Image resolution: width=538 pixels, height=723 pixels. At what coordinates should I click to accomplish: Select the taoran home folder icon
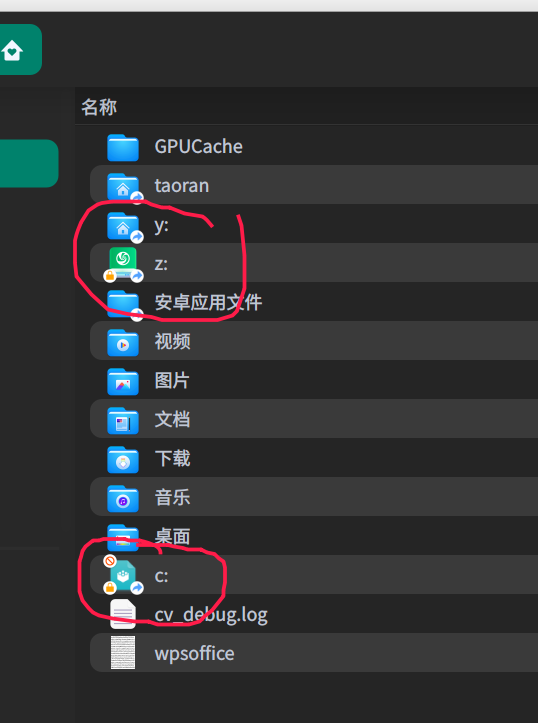[x=123, y=187]
